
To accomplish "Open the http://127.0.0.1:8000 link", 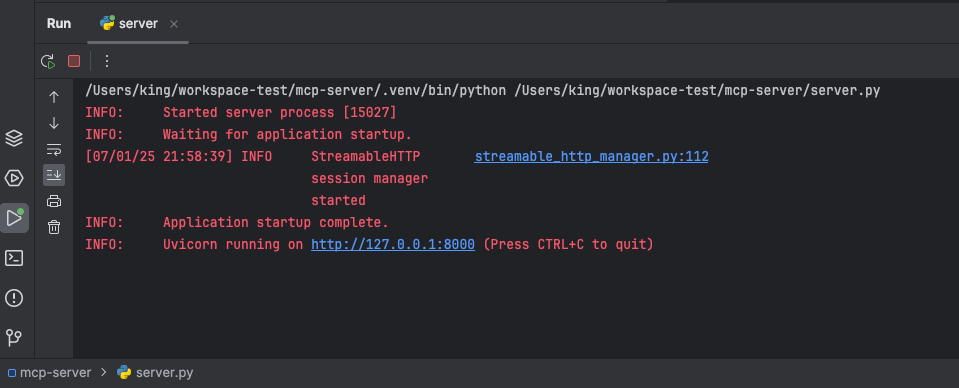I will tap(393, 244).
